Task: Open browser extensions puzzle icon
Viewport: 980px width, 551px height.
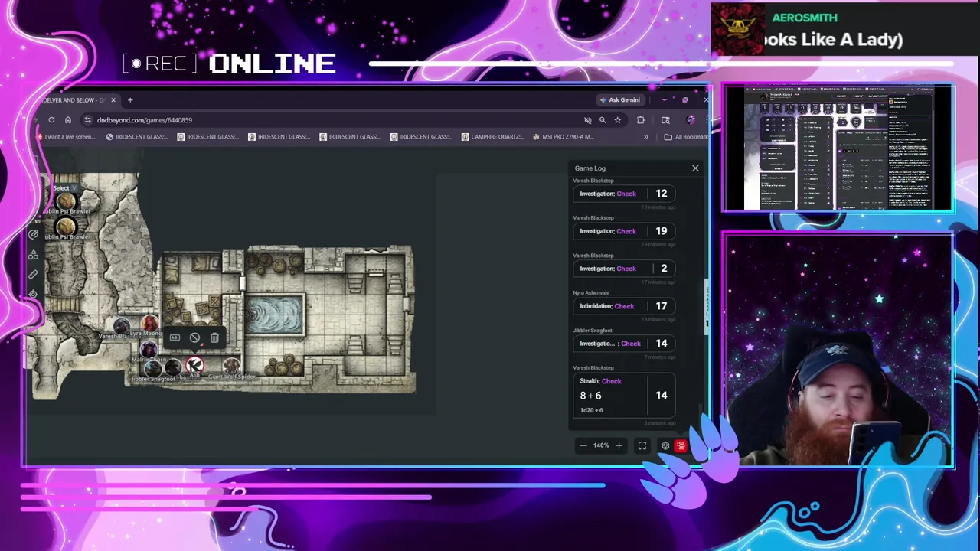Action: coord(640,120)
